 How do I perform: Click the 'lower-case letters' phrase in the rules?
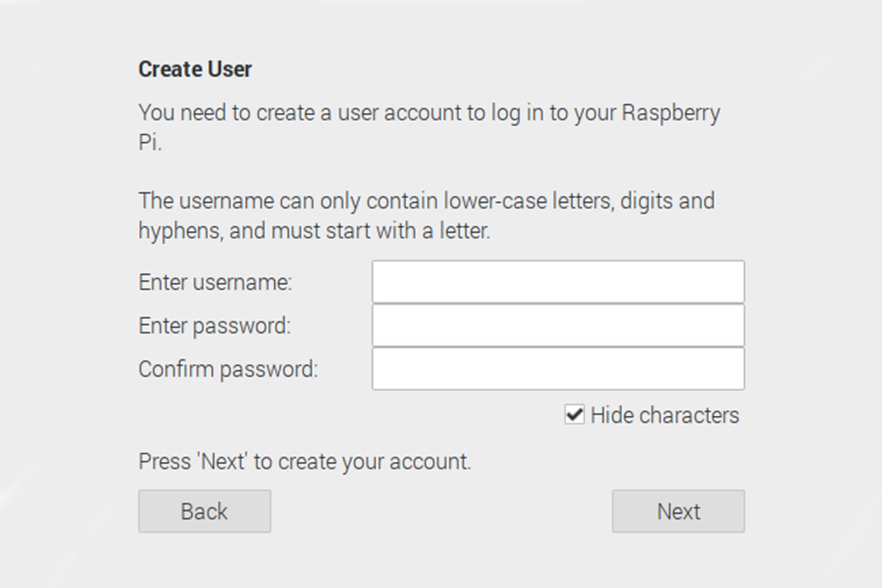pyautogui.click(x=528, y=201)
